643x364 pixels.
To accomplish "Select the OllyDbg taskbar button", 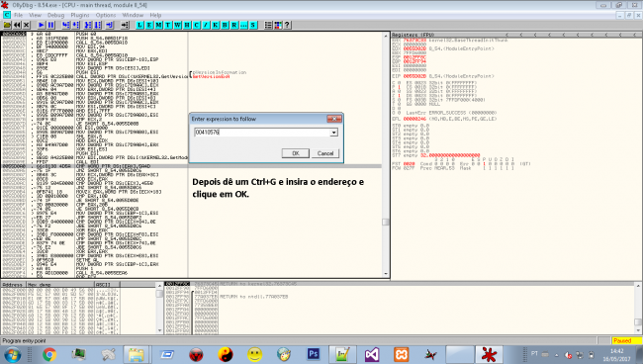I will coord(489,354).
